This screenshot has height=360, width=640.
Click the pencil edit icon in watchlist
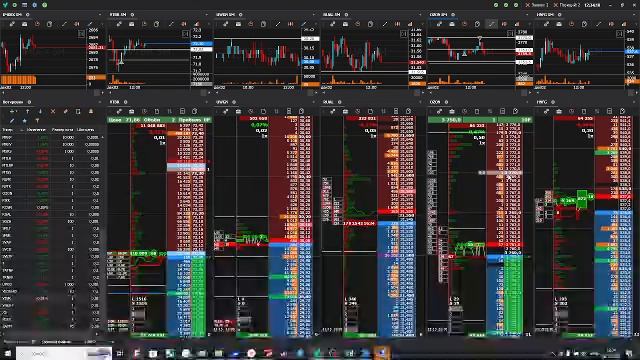[12, 121]
